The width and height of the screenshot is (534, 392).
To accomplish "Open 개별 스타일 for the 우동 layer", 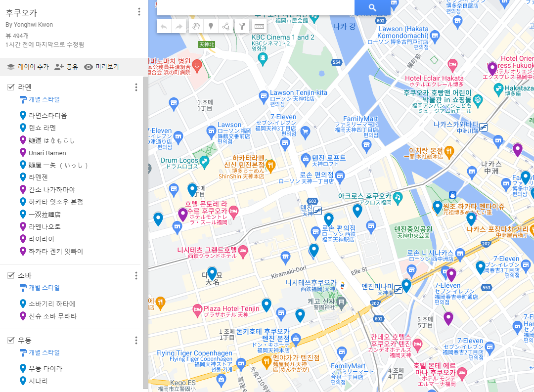I will click(40, 352).
